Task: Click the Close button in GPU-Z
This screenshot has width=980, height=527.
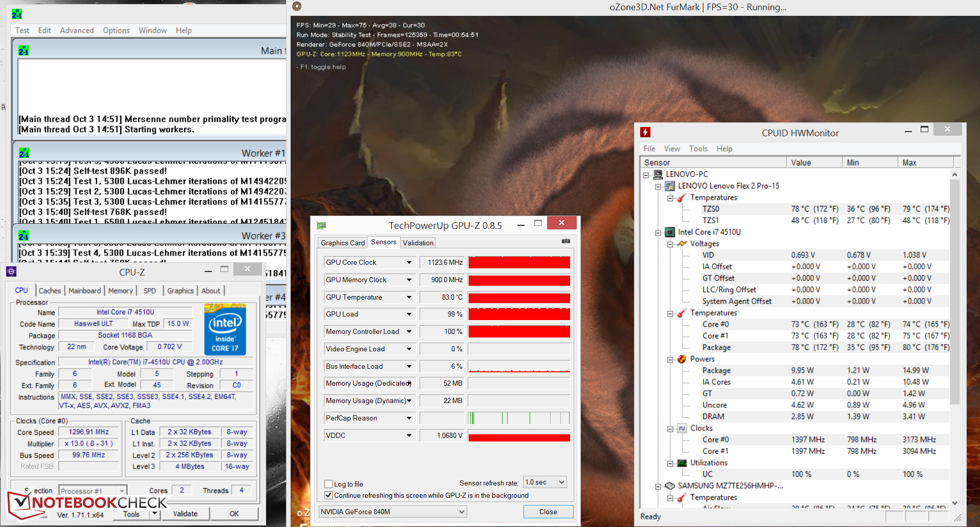Action: point(548,512)
